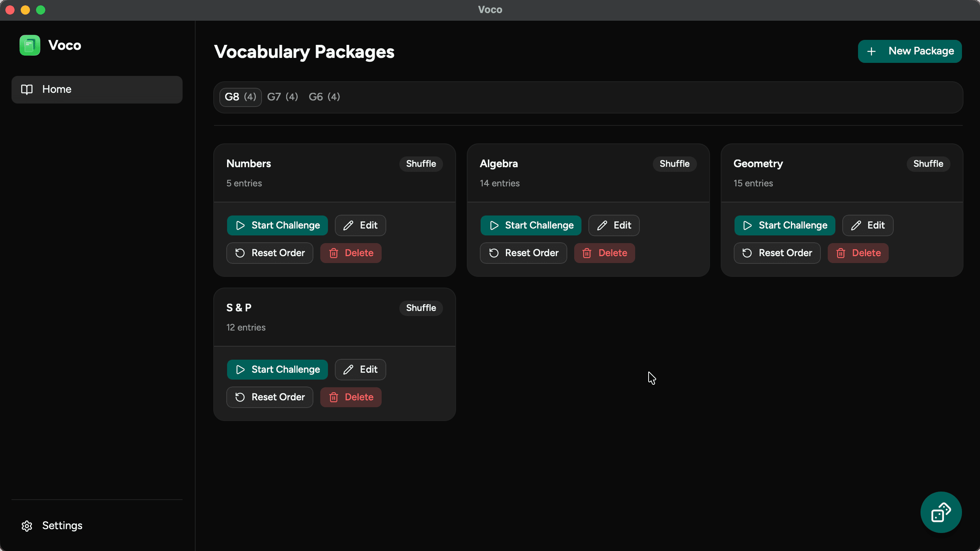Click the S & P package title
The image size is (980, 551).
pos(239,308)
